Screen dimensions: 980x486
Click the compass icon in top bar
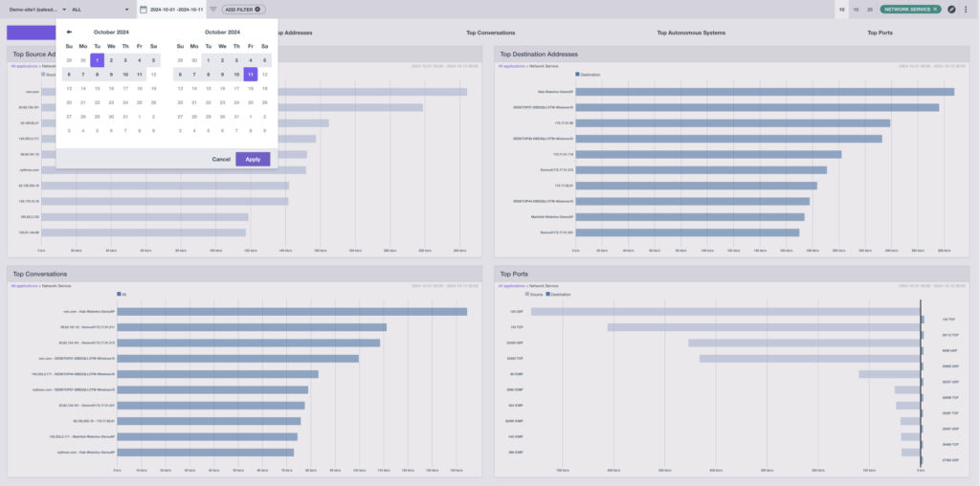click(951, 9)
